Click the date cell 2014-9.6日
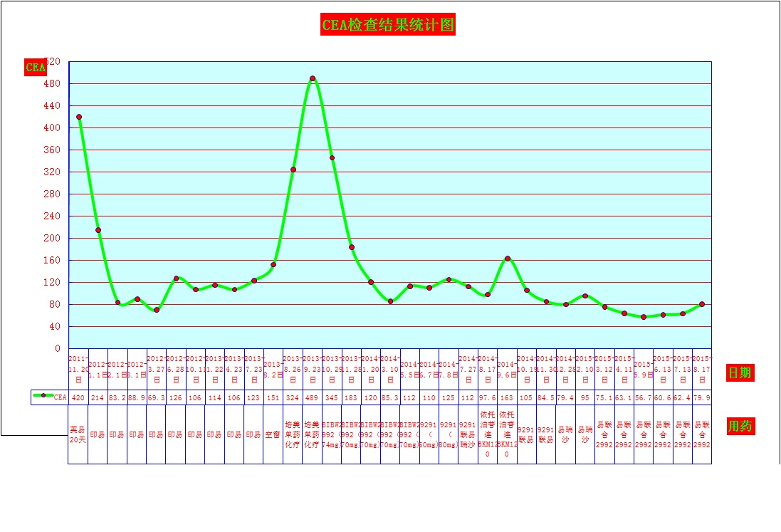781x532 pixels. click(x=507, y=369)
